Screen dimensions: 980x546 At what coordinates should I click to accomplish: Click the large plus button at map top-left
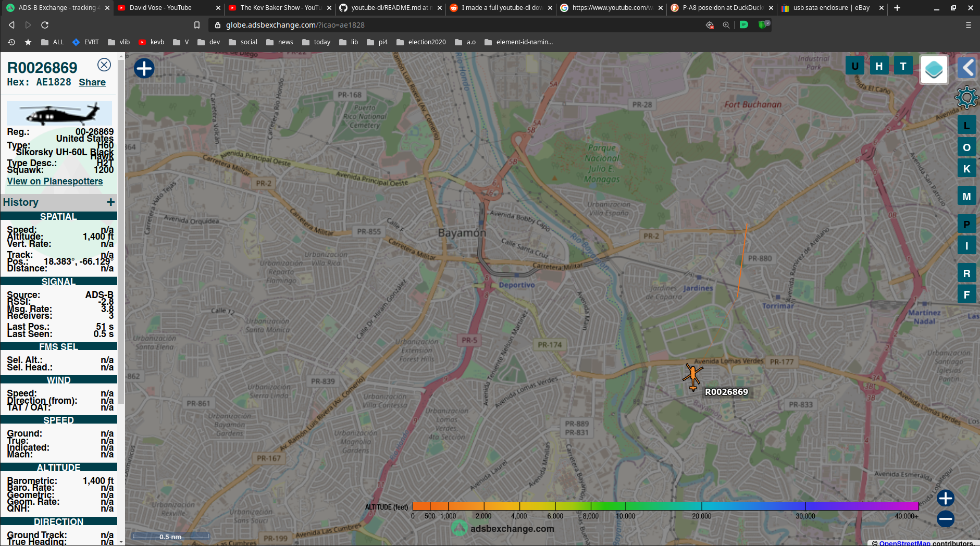tap(144, 68)
